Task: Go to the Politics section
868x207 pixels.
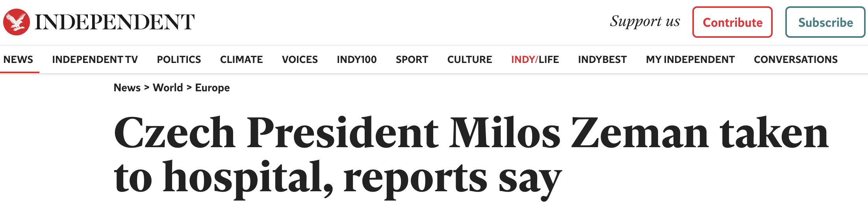Action: 179,59
